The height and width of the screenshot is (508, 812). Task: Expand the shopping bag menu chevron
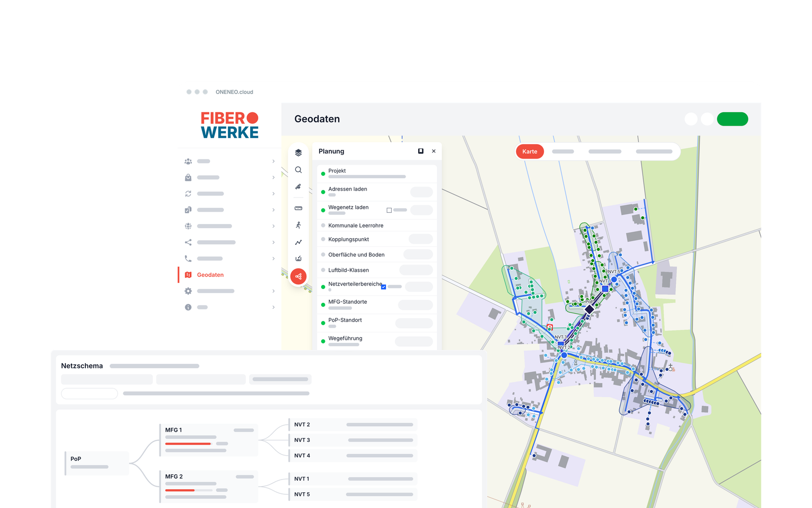click(x=274, y=177)
